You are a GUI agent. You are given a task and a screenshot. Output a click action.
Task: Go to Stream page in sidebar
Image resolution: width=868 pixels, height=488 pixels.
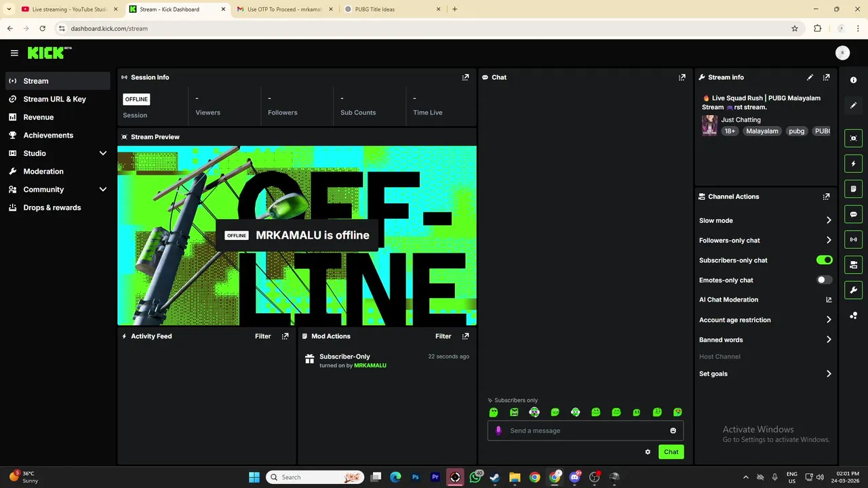pos(58,81)
